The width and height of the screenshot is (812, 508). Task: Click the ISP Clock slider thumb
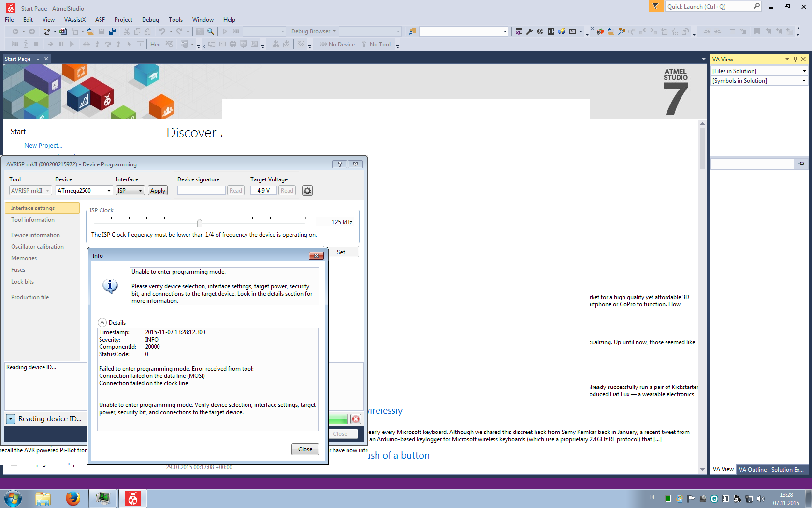pos(200,223)
